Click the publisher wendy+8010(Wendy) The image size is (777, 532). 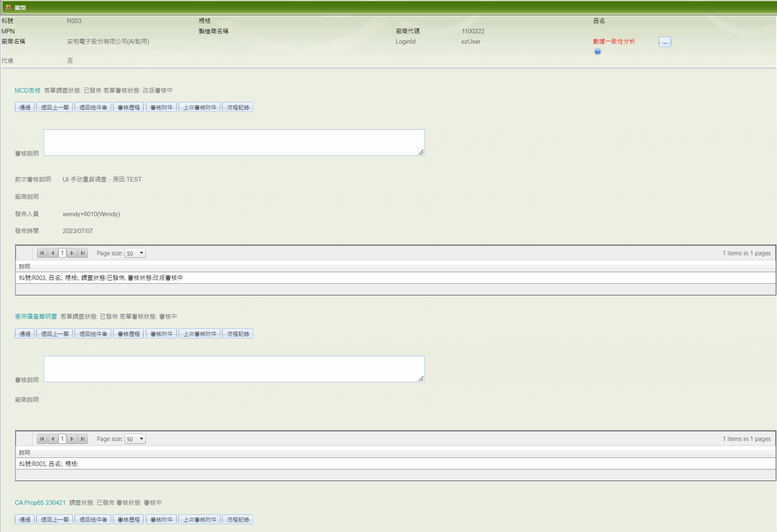coord(91,214)
